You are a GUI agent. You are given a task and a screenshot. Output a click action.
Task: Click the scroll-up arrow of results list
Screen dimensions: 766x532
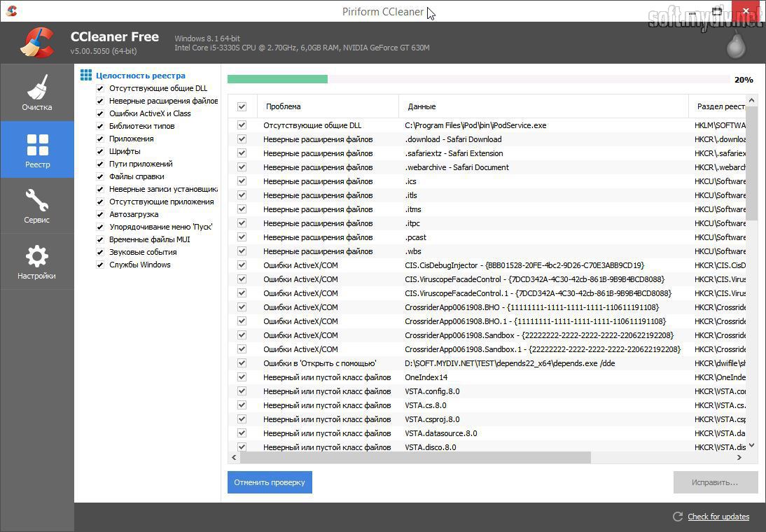point(752,100)
